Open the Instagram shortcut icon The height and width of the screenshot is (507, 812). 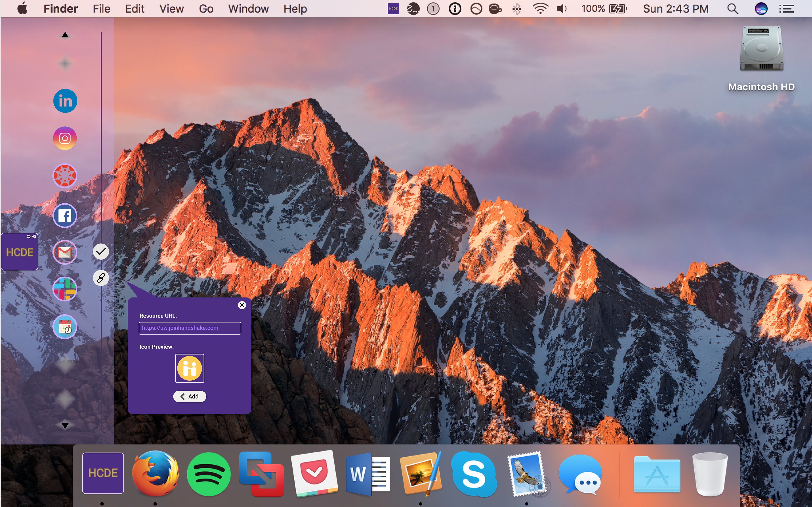(x=65, y=138)
